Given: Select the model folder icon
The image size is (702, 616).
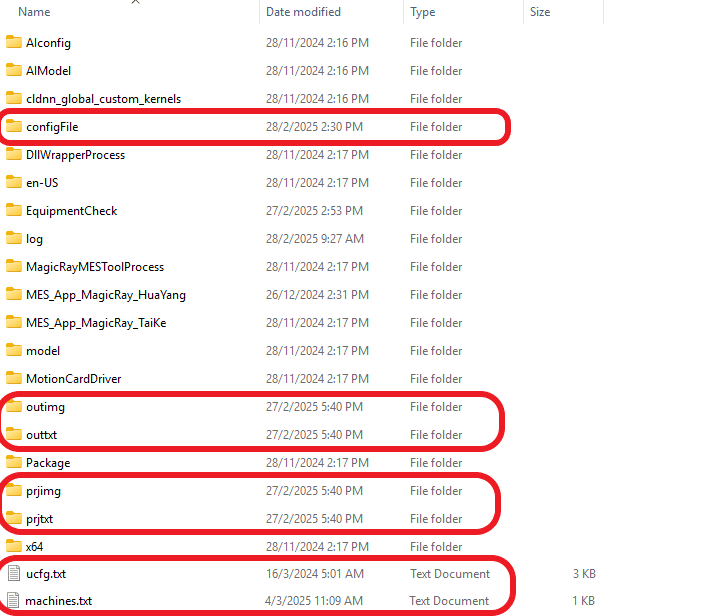Looking at the screenshot, I should tap(14, 350).
